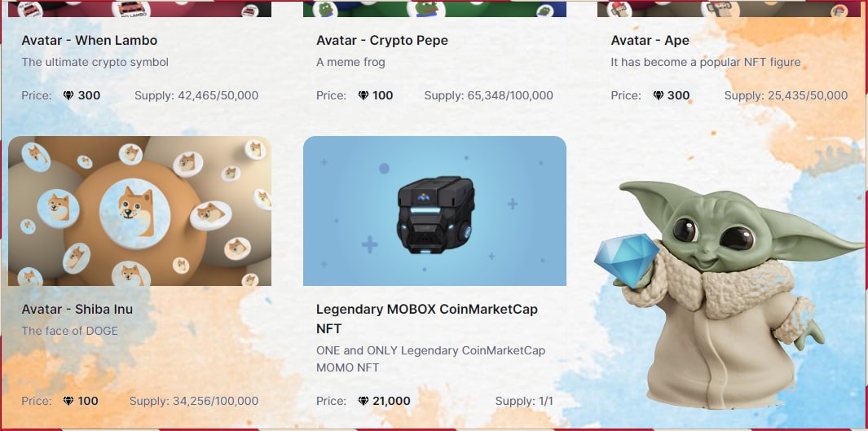Click the blue gem held by Baby Yoda

point(628,260)
